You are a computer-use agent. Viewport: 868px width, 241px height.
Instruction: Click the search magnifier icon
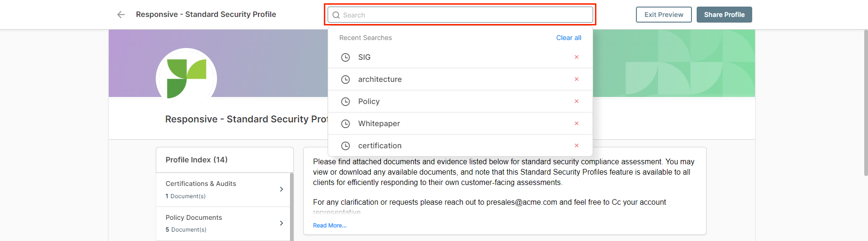(336, 15)
